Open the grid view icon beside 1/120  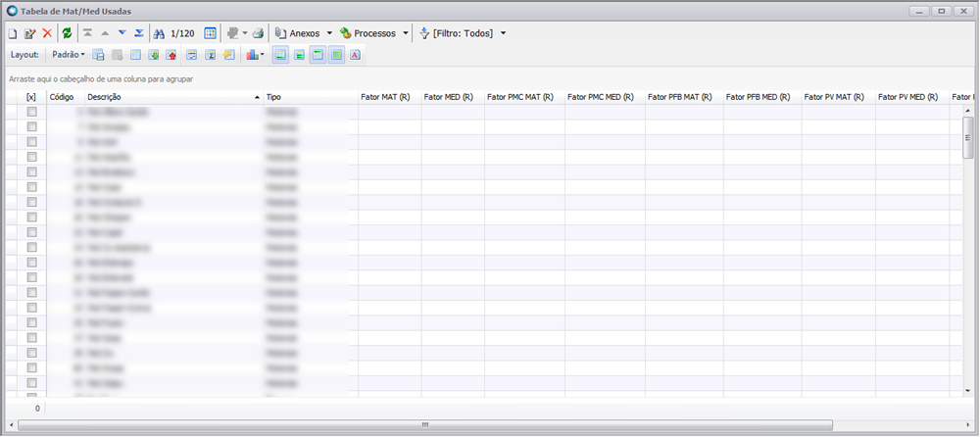pos(210,33)
